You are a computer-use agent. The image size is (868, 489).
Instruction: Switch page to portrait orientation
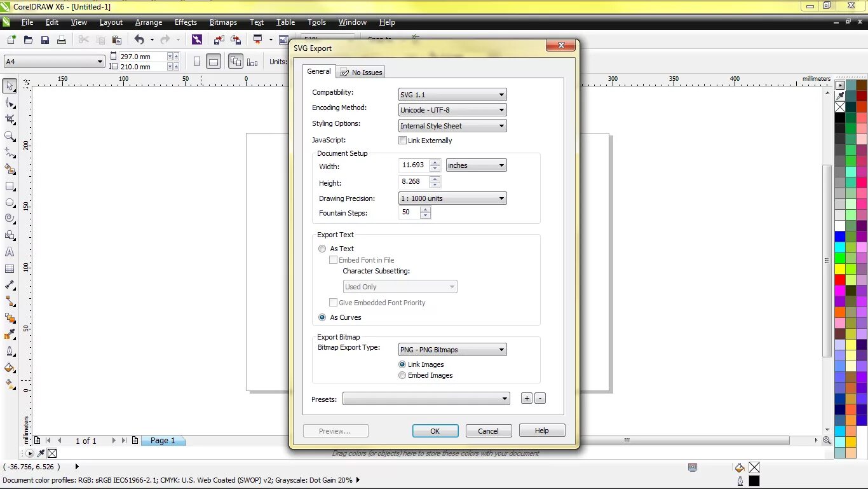point(197,62)
